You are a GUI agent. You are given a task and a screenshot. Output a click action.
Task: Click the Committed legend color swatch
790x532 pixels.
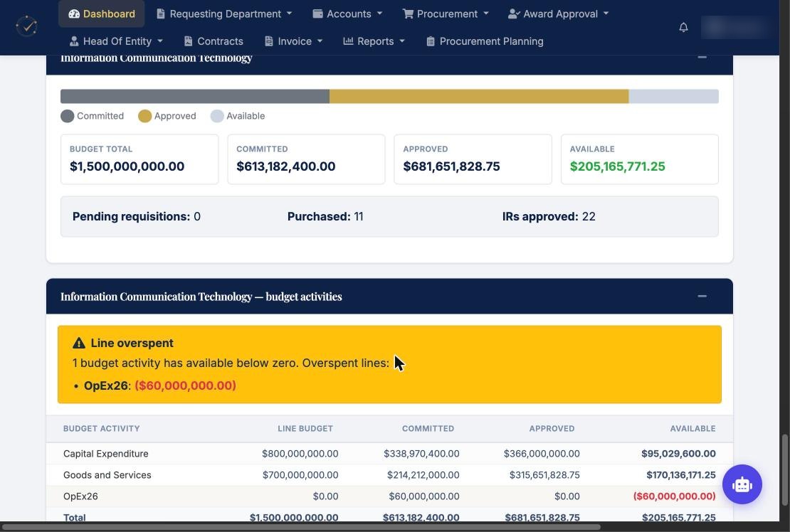click(67, 116)
